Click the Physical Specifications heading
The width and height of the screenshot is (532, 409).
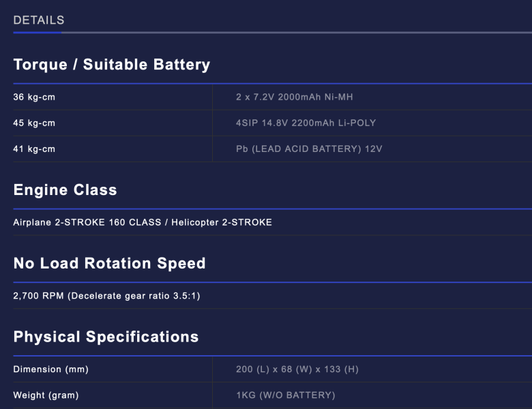pos(106,337)
